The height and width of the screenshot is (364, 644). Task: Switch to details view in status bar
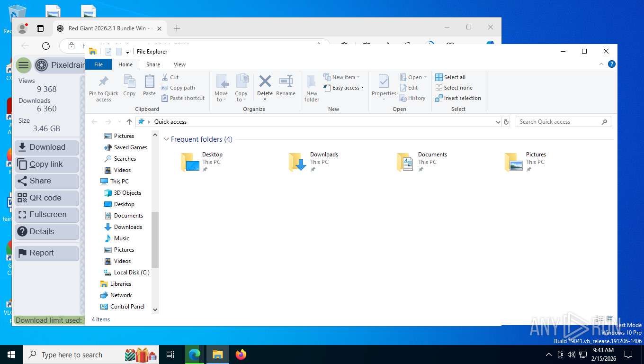599,319
